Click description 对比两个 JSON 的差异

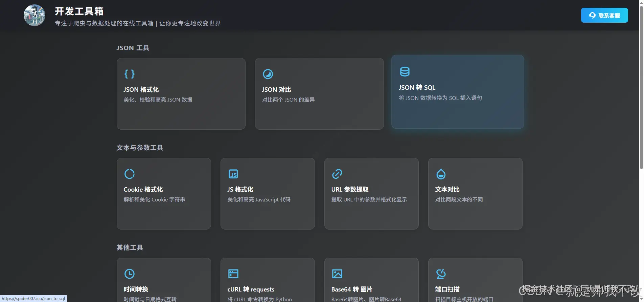288,100
